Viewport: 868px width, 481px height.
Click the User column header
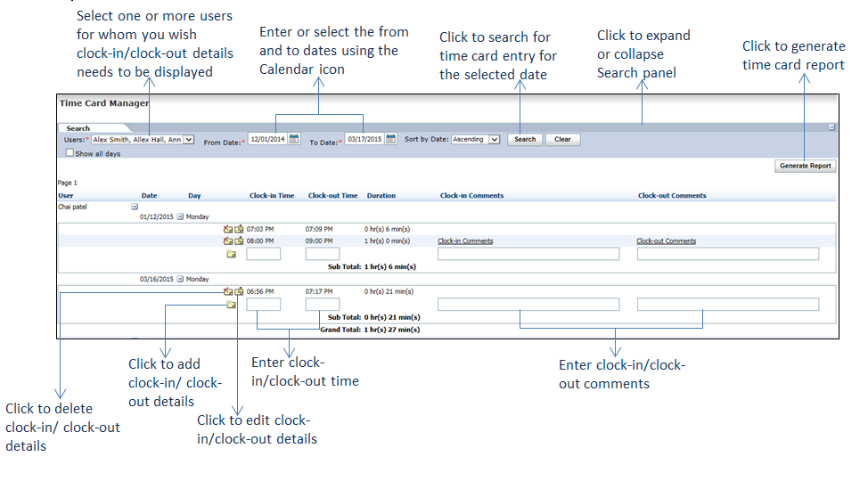[x=66, y=196]
